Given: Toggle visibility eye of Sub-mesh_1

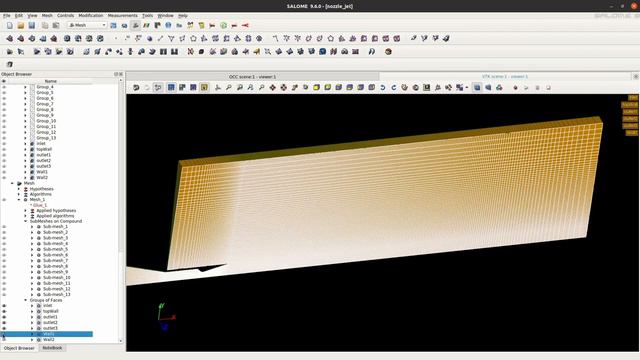Looking at the screenshot, I should click(4, 227).
